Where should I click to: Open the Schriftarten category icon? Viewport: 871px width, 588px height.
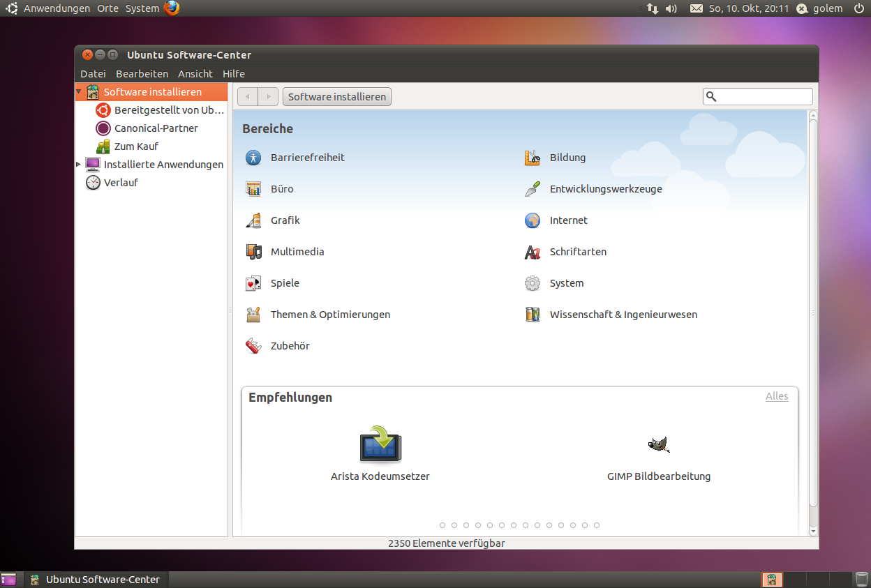[x=533, y=252]
